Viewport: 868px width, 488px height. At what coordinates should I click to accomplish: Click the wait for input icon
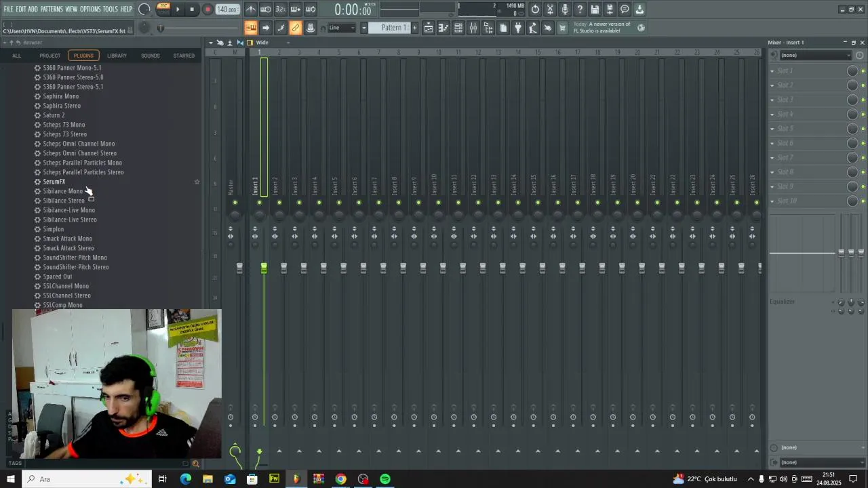(x=266, y=9)
